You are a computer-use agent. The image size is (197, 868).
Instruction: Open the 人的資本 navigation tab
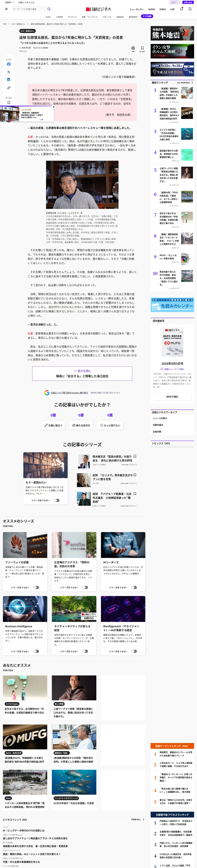59,17
